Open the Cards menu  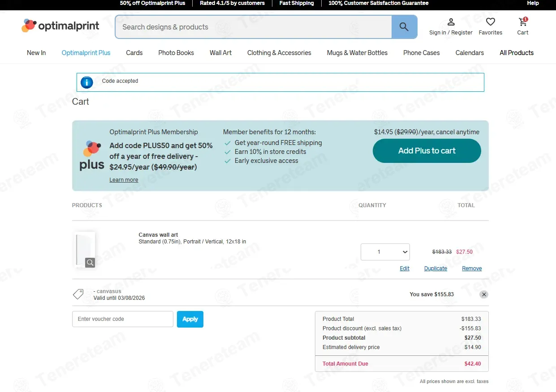134,53
